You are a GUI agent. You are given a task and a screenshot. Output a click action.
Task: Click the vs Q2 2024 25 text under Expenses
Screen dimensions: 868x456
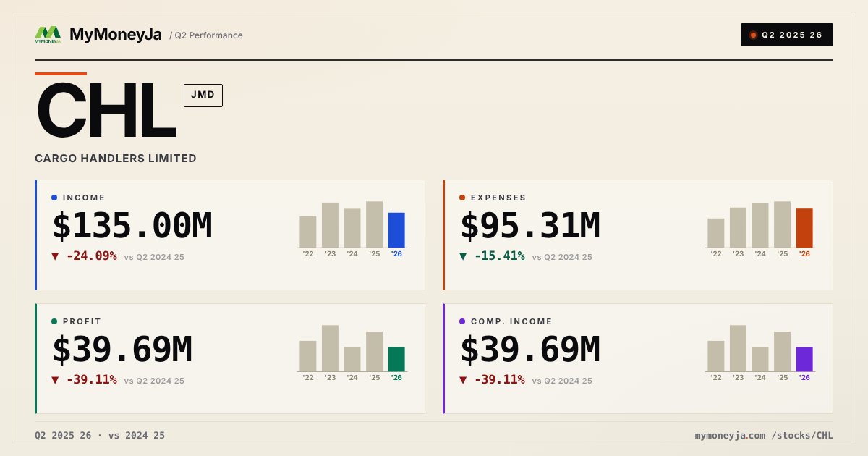coord(562,257)
